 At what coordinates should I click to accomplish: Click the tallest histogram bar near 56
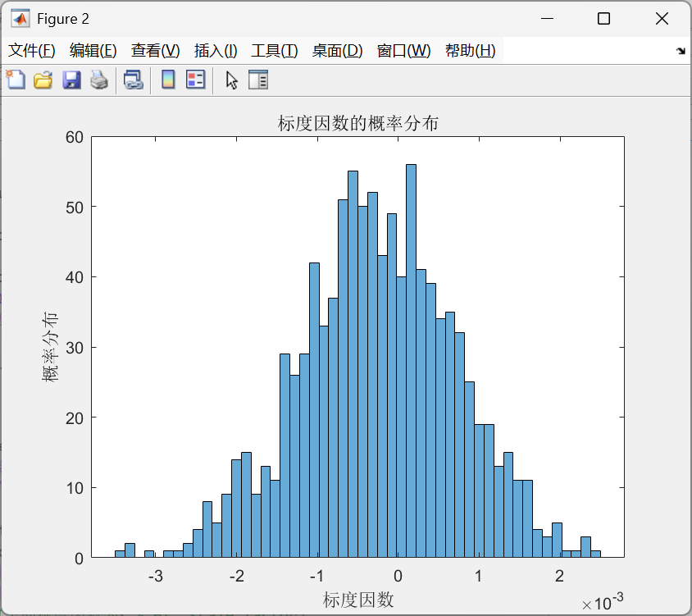coord(411,361)
